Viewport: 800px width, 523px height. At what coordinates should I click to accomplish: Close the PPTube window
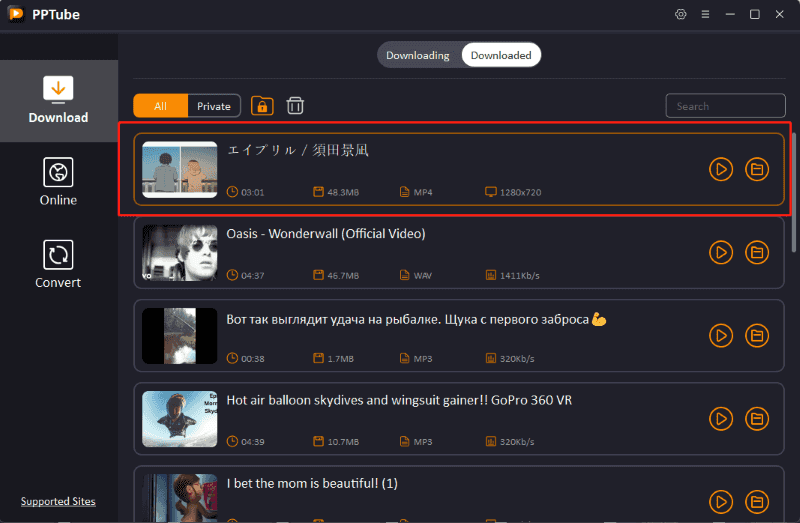pyautogui.click(x=779, y=14)
